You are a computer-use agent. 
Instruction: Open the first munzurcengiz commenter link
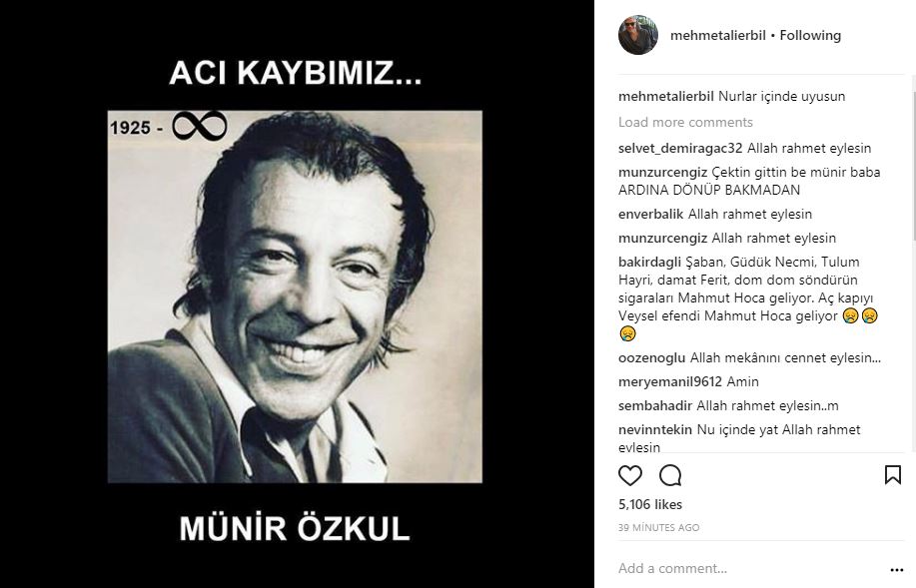coord(662,173)
